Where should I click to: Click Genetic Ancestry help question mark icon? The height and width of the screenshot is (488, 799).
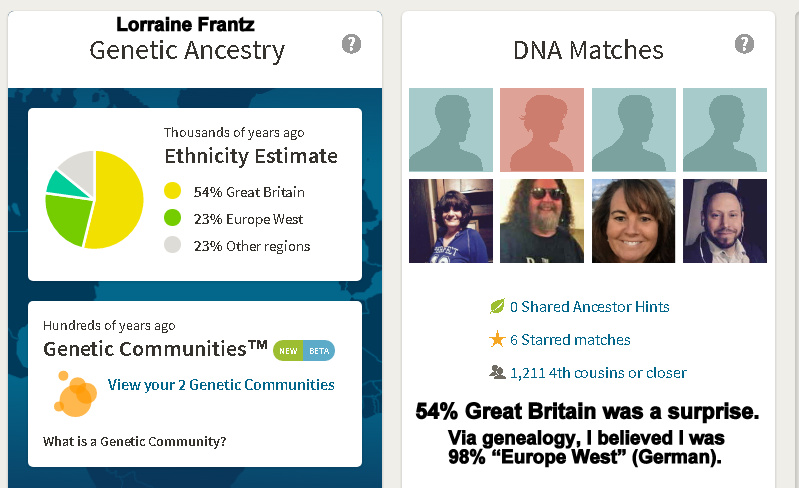[351, 44]
